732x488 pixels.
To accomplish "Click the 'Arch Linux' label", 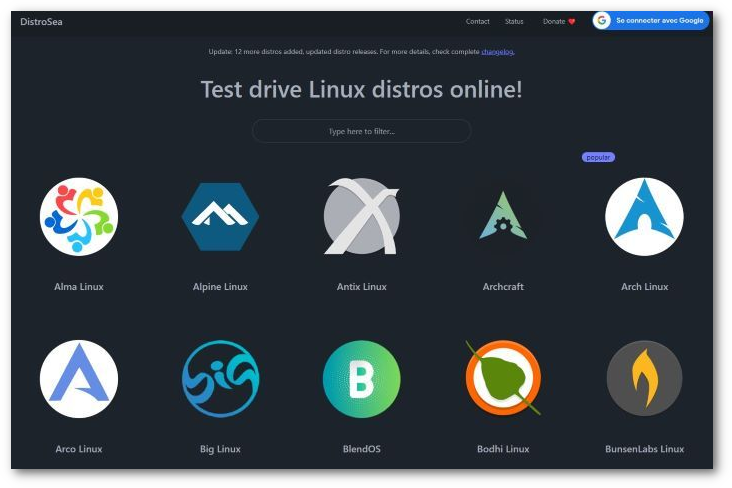I will click(x=644, y=287).
